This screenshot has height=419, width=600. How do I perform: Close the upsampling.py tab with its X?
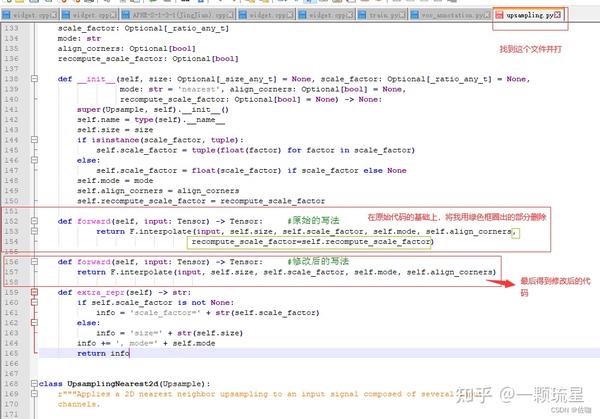[558, 15]
